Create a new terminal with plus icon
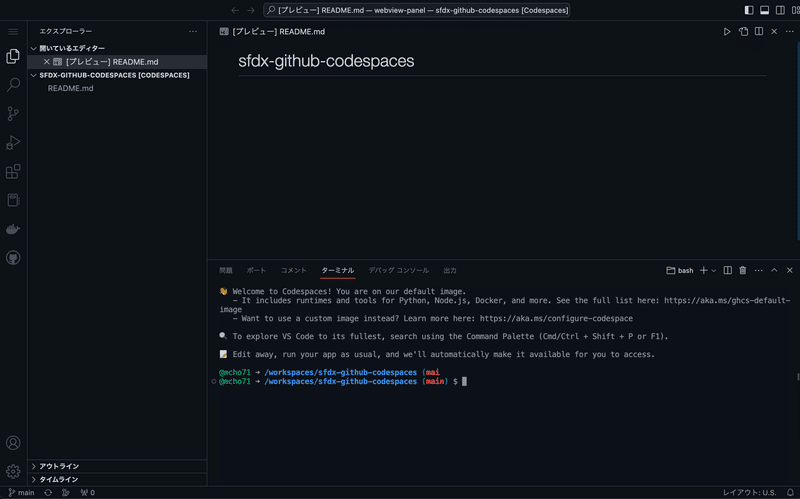 coord(704,270)
